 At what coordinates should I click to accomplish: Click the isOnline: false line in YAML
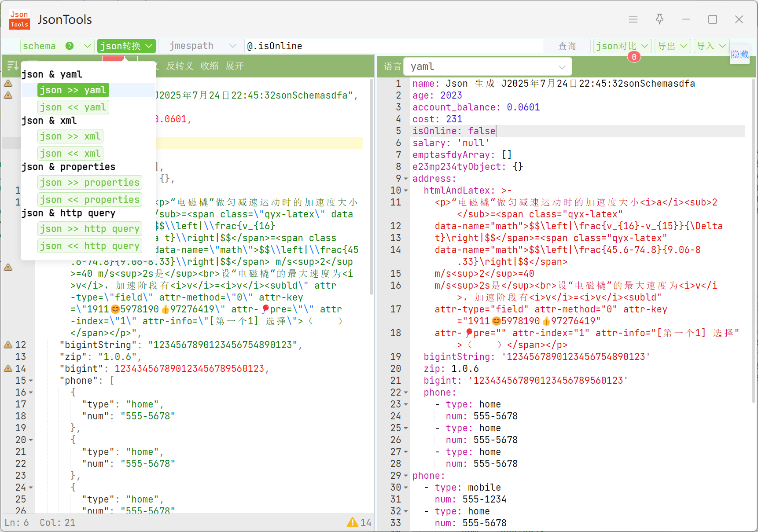tap(453, 131)
